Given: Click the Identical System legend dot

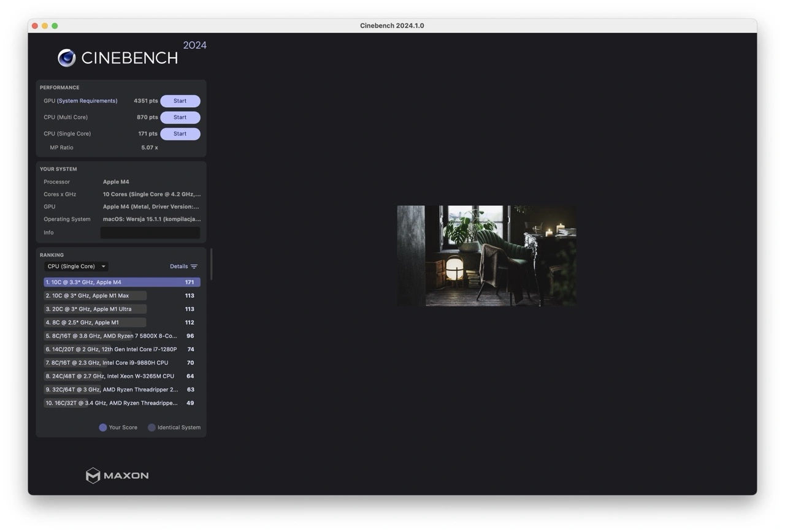Looking at the screenshot, I should click(x=151, y=428).
